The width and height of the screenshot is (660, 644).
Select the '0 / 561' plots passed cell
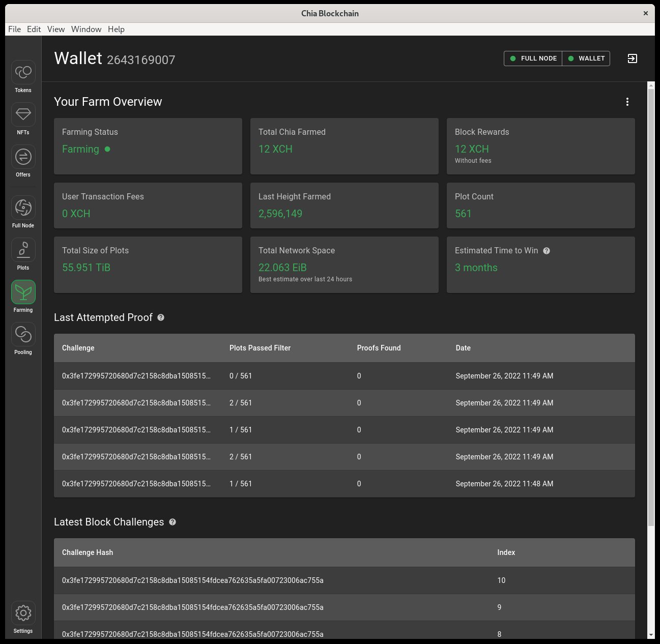241,376
